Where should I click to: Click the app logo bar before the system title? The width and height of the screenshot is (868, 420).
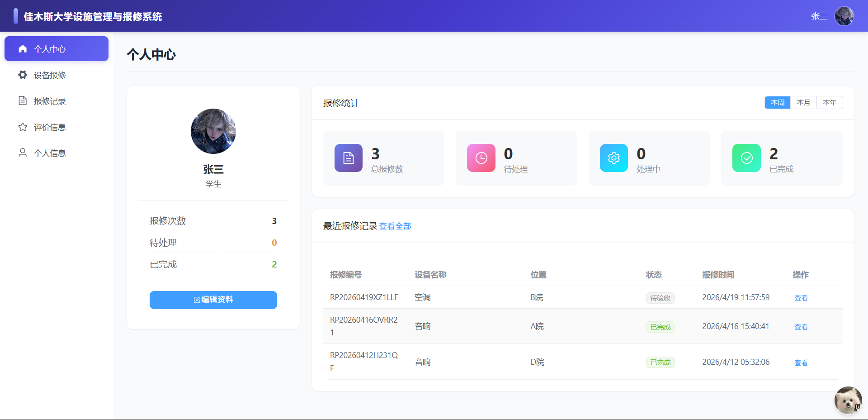[16, 16]
